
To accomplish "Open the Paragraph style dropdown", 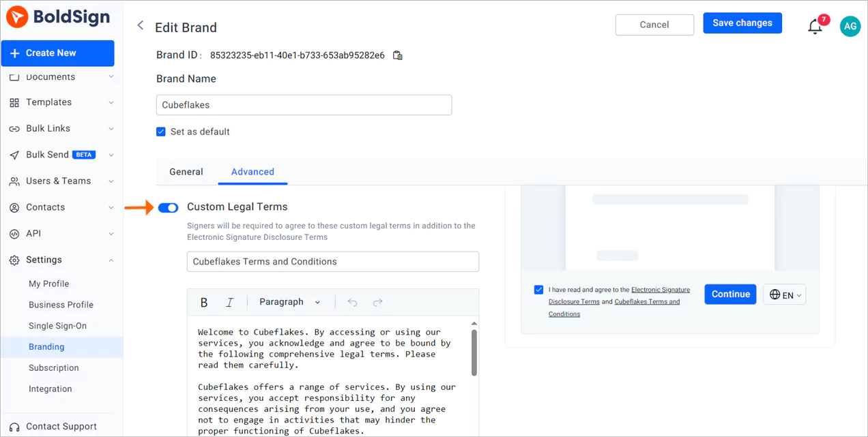I will click(x=289, y=302).
